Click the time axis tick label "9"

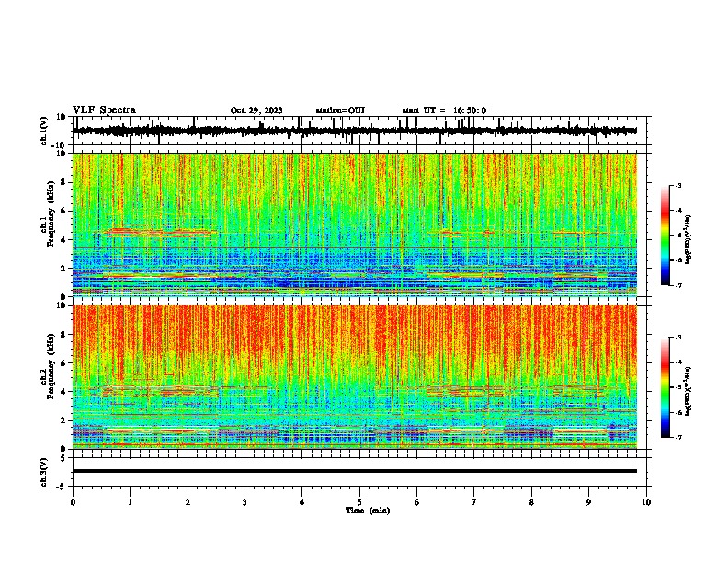coord(588,502)
